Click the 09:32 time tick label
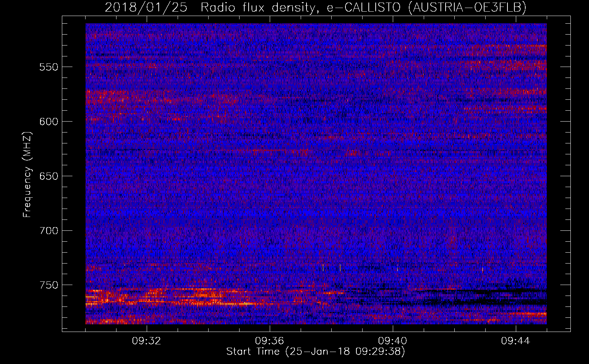Screen dimensions: 589x364 (x=147, y=341)
